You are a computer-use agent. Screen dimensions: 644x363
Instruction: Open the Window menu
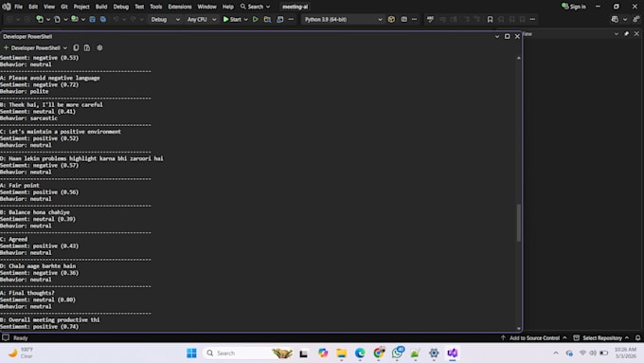pos(206,7)
